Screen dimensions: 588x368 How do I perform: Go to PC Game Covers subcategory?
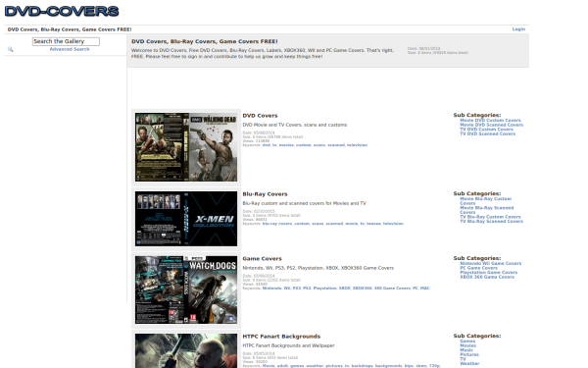point(479,268)
